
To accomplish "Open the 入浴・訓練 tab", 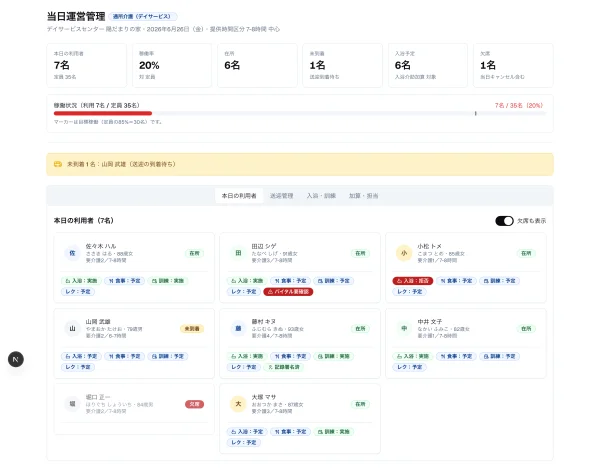I will pyautogui.click(x=321, y=196).
